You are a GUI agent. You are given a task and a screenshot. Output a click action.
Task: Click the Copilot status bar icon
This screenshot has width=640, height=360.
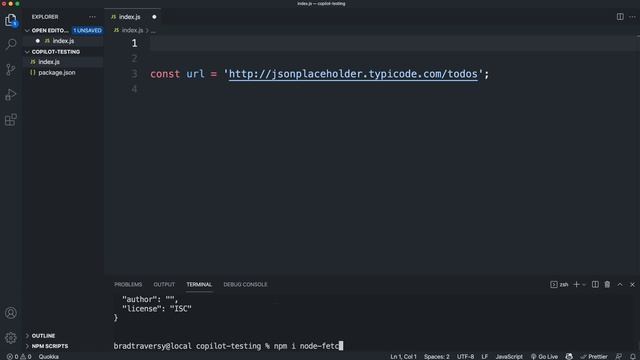click(569, 356)
